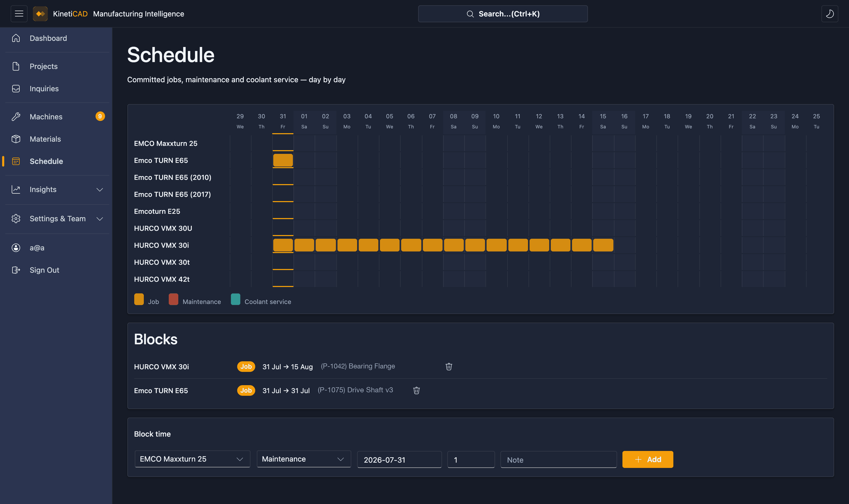Click the Schedule calendar icon
The image size is (849, 504).
click(16, 161)
